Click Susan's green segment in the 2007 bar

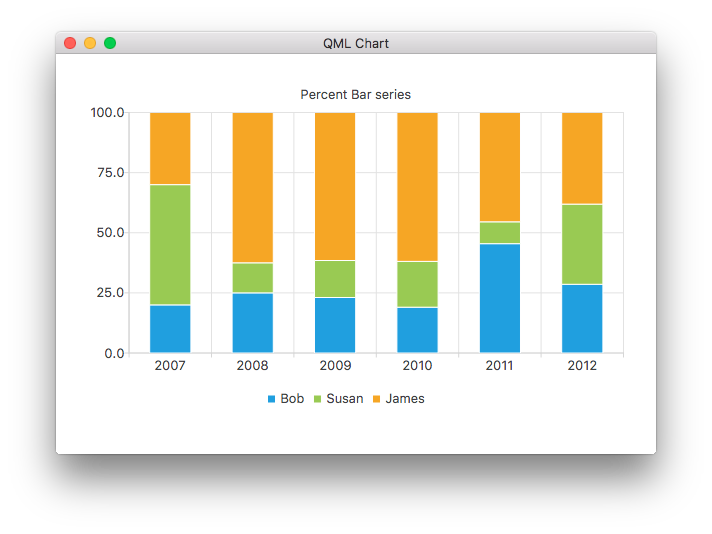click(170, 245)
